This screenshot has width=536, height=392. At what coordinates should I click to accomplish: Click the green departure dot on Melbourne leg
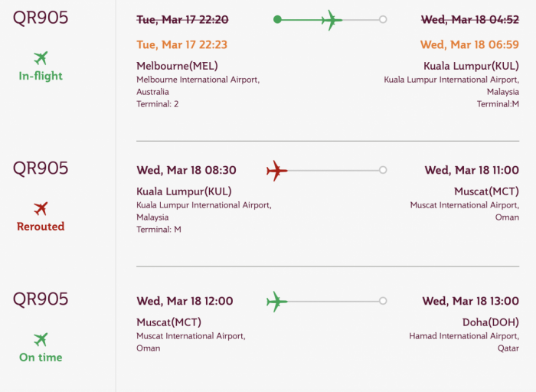coord(277,20)
